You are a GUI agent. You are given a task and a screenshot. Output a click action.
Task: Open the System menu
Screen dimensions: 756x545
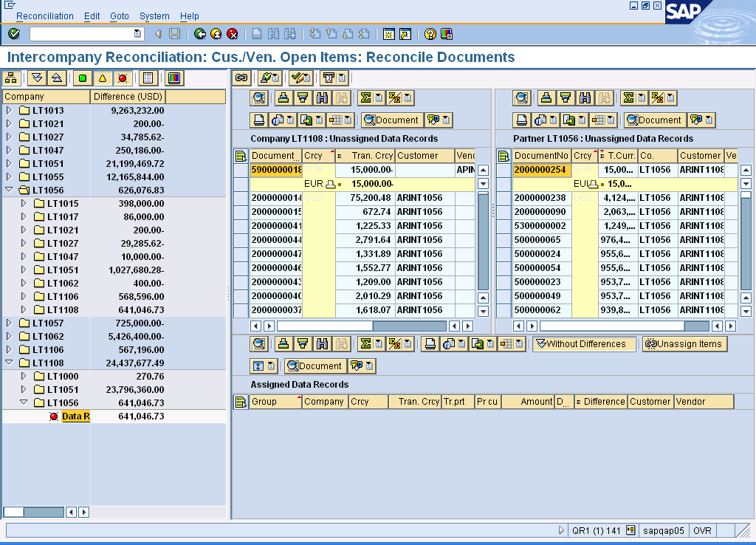154,16
